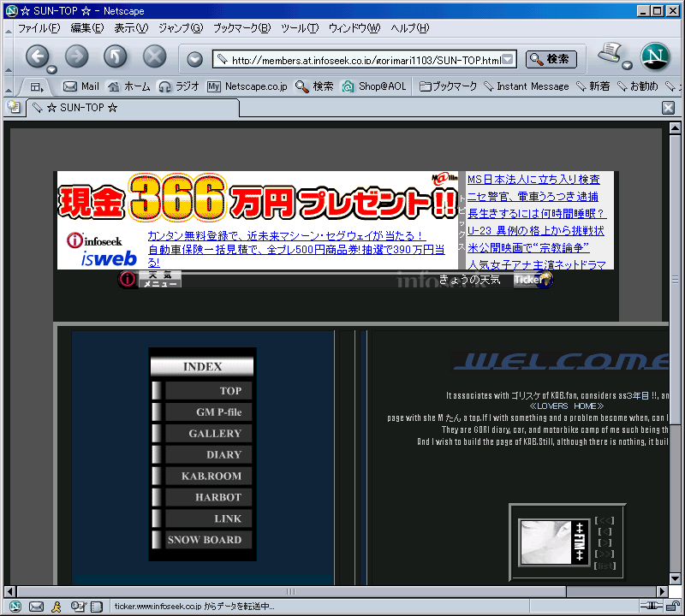The width and height of the screenshot is (685, 616).
Task: Open the ツール(T) menu
Action: (300, 28)
